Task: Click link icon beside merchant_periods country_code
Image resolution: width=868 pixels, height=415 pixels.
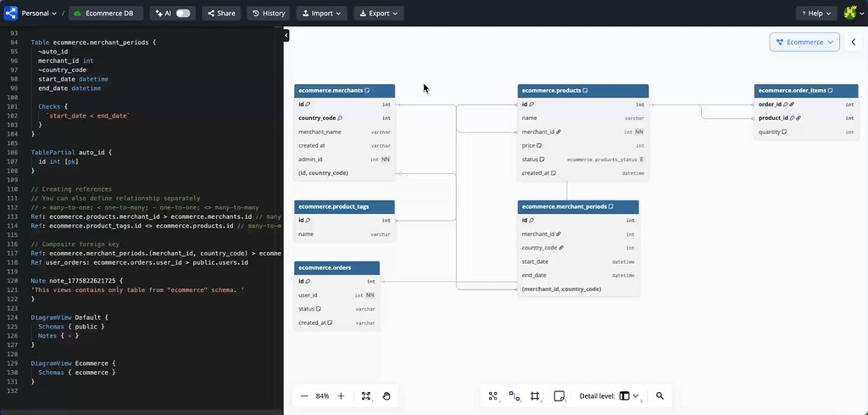Action: pos(561,248)
